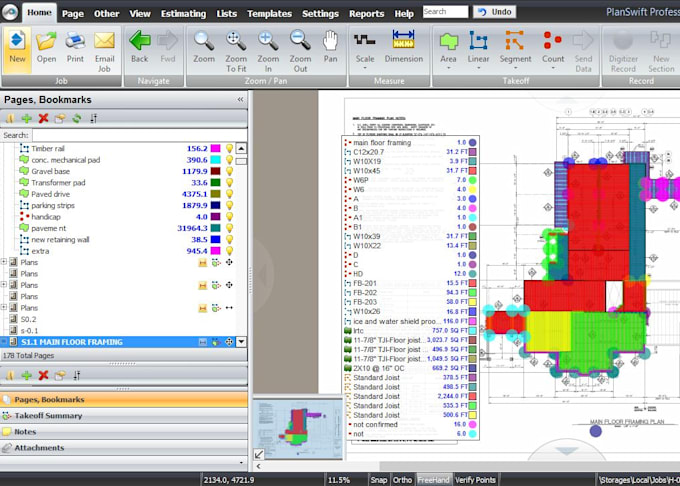Open the Templates ribbon tab
Image resolution: width=680 pixels, height=486 pixels.
[269, 13]
